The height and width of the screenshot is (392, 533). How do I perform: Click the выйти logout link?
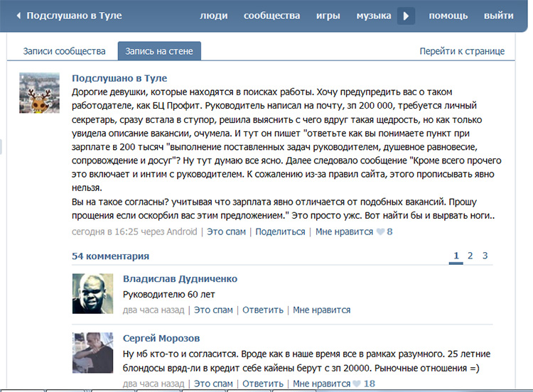coord(499,16)
